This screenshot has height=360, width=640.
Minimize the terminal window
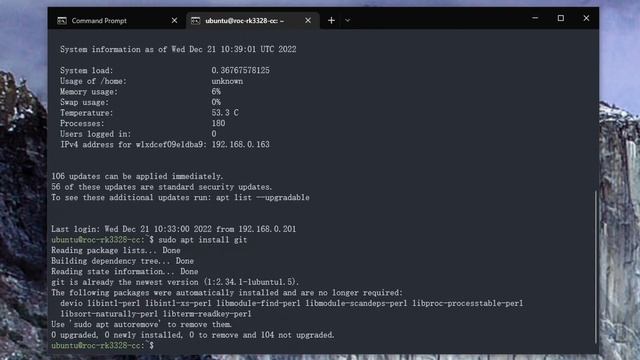coord(535,18)
